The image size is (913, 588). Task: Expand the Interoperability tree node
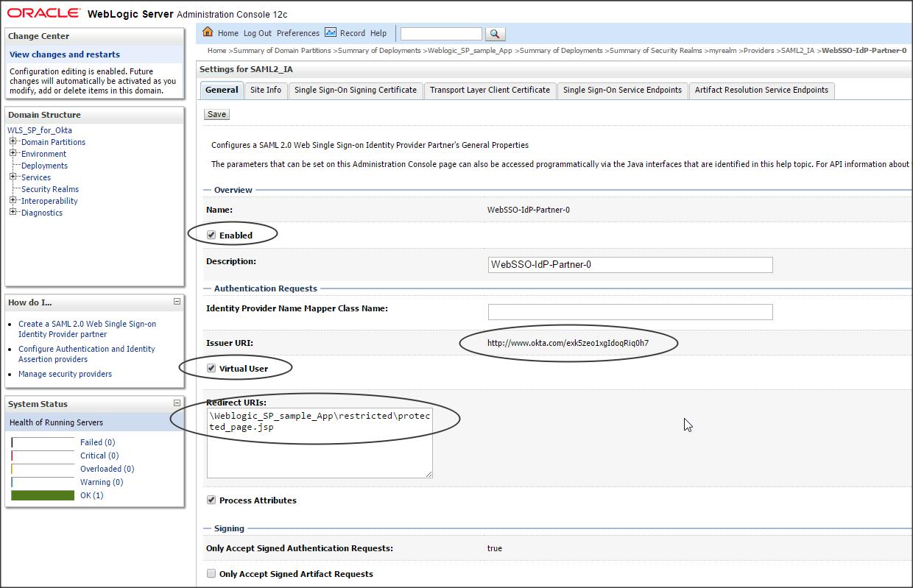[x=13, y=200]
